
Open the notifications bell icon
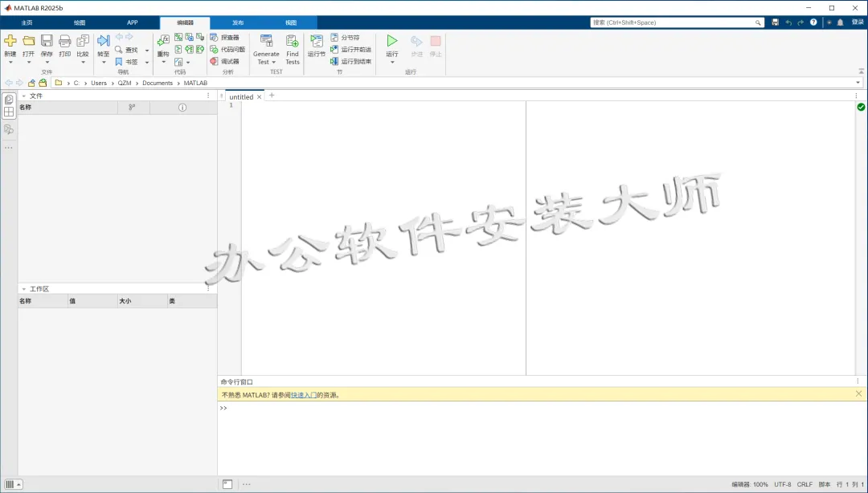(x=841, y=22)
